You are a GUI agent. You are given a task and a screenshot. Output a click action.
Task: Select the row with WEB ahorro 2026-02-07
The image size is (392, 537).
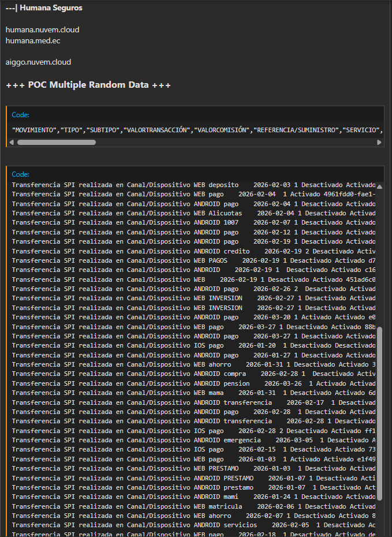click(194, 516)
